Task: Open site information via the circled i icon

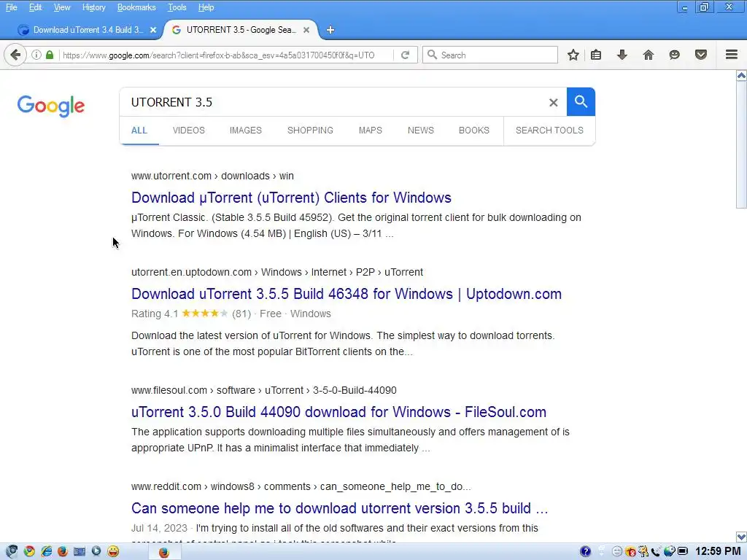Action: click(36, 55)
